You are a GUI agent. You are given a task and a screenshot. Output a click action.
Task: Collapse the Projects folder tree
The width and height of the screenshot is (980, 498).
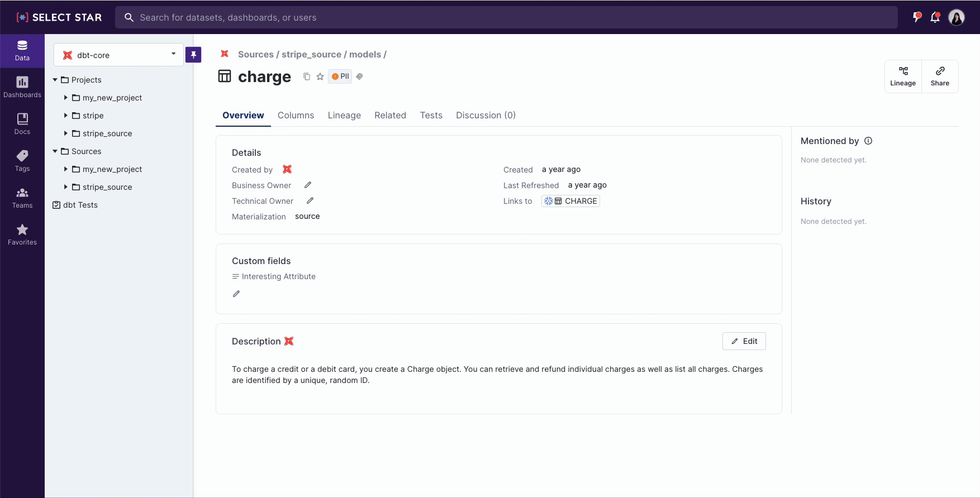coord(55,80)
